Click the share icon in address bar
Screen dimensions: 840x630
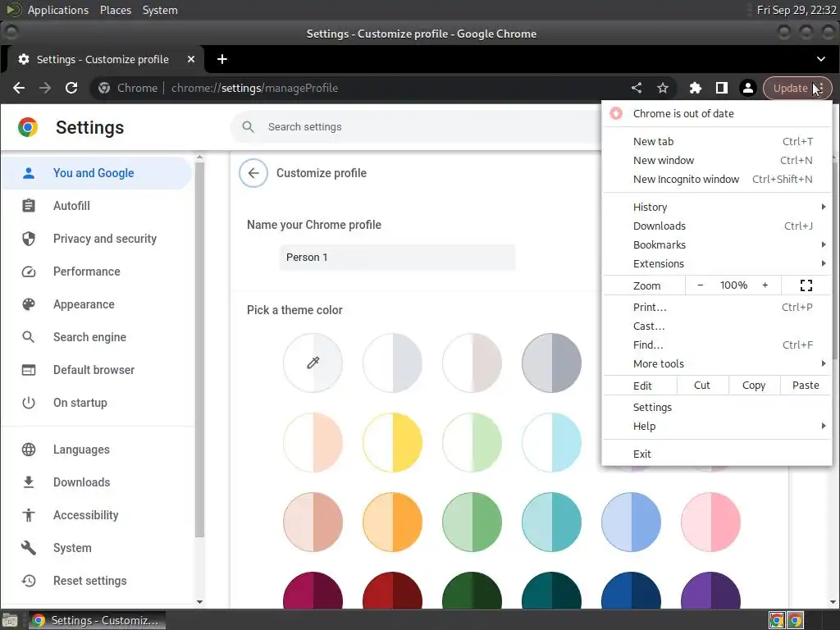point(637,88)
